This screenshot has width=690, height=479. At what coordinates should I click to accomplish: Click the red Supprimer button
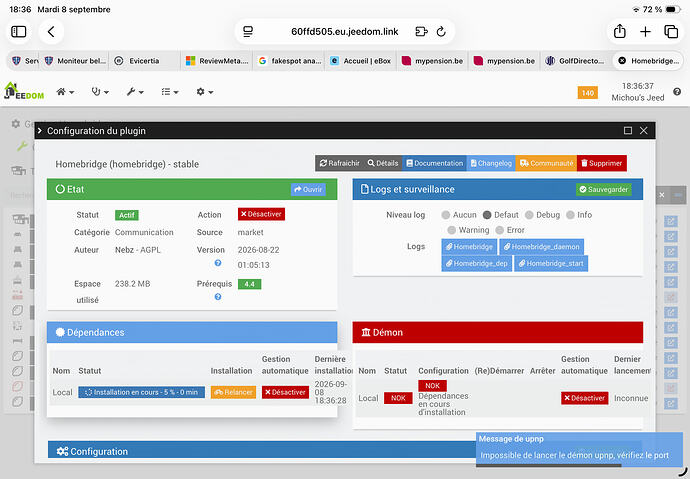602,163
